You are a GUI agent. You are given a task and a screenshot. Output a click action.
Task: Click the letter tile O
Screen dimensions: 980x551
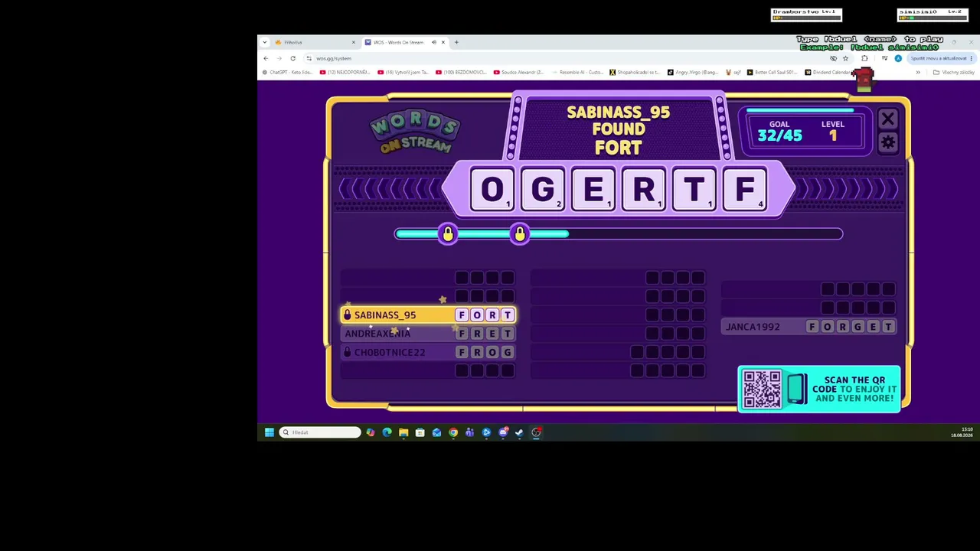[x=492, y=189]
